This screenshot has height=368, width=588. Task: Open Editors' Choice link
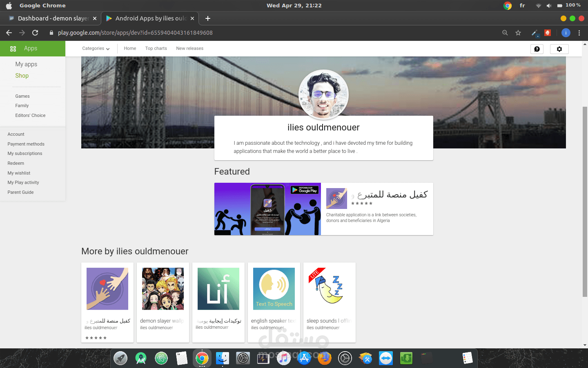pyautogui.click(x=30, y=115)
